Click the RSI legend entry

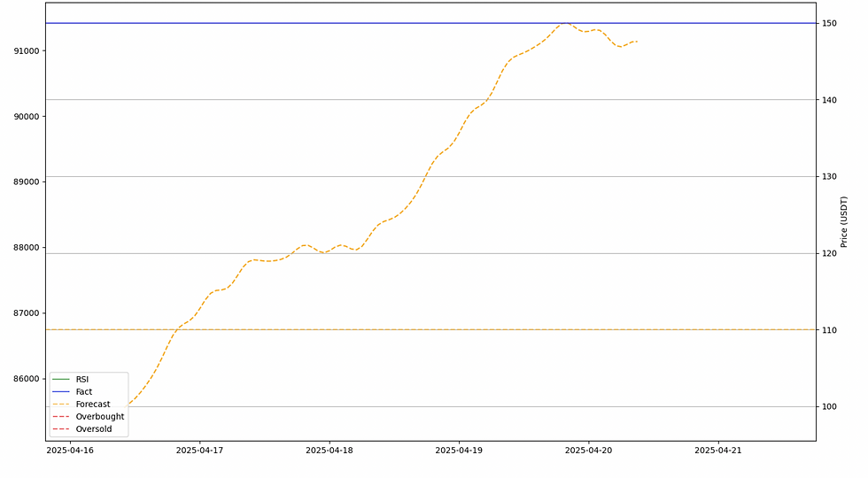70,380
